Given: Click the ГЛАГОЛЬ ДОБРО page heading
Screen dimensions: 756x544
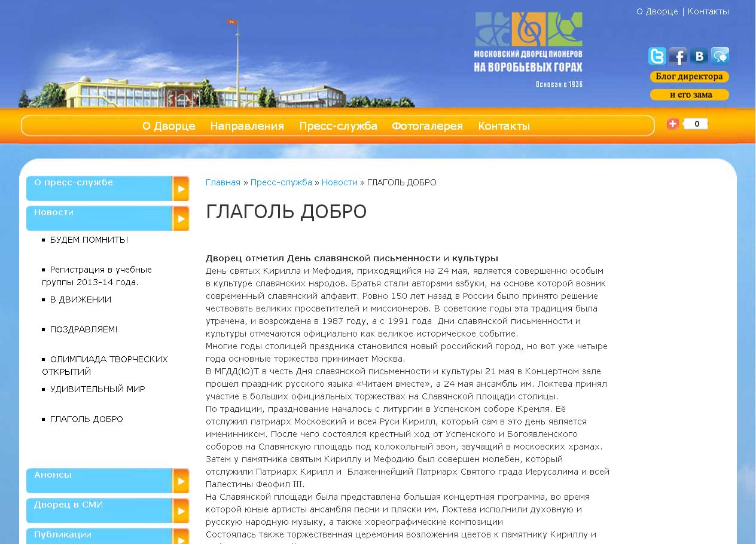Looking at the screenshot, I should point(286,212).
